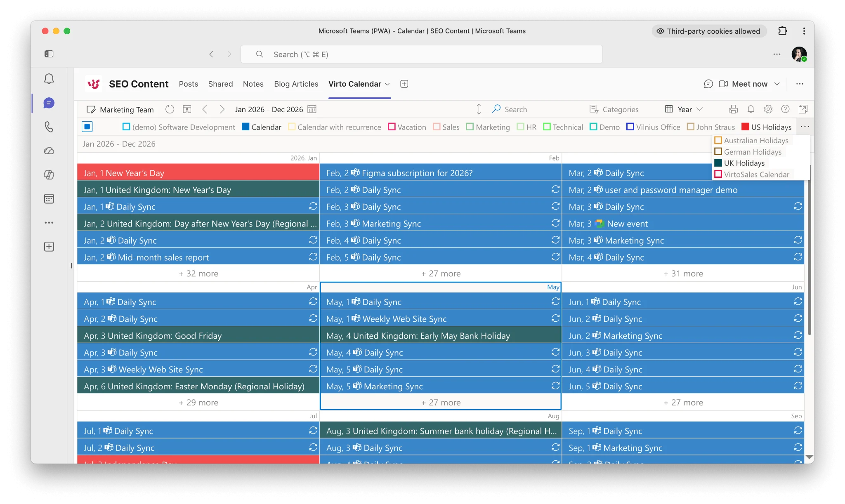The width and height of the screenshot is (845, 504).
Task: Toggle (demo) Software Development calendar
Action: click(126, 127)
